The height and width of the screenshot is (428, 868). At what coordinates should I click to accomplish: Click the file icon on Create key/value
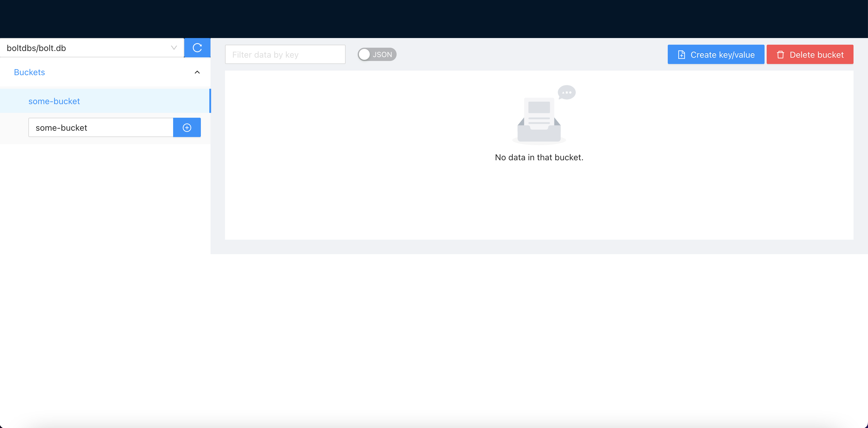[681, 55]
